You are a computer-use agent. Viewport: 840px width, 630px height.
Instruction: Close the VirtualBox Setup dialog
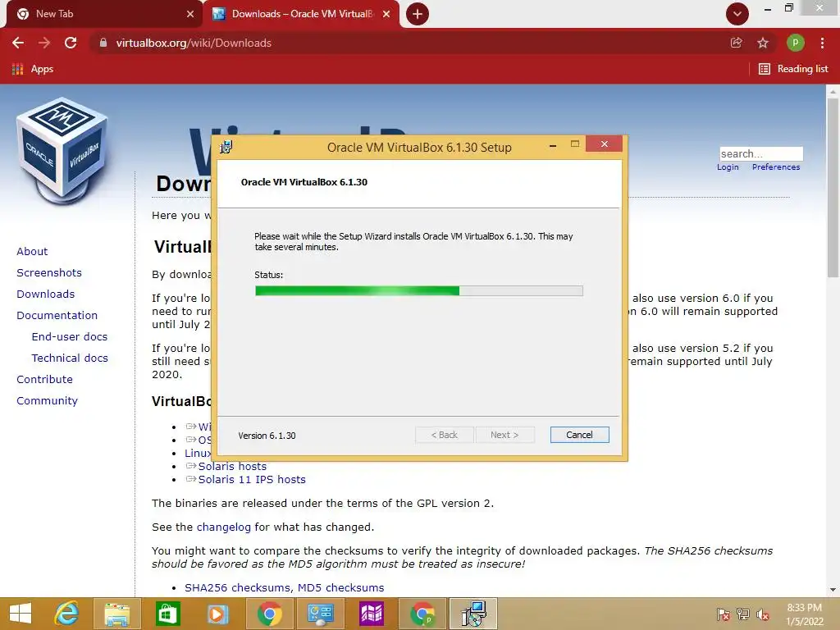[x=605, y=144]
